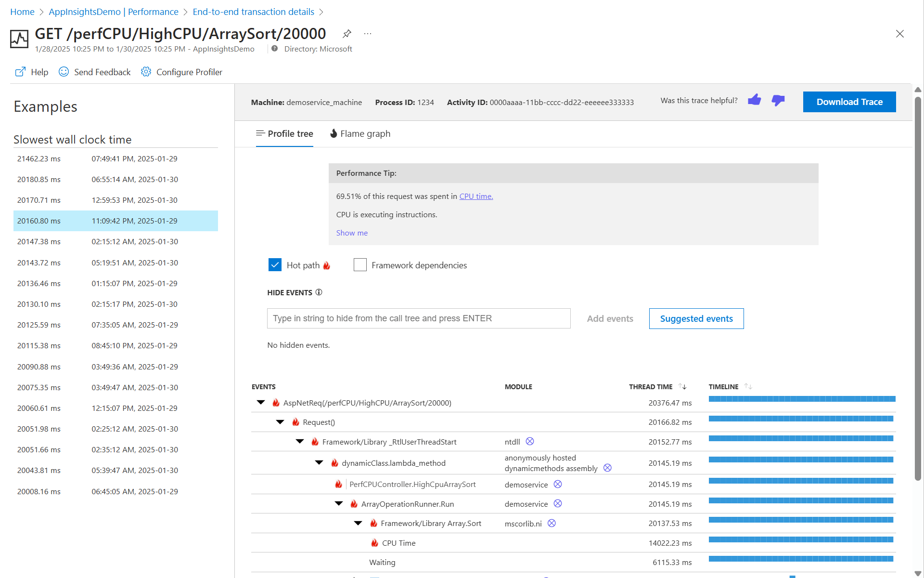
Task: Pin this transaction details blade
Action: click(x=346, y=34)
